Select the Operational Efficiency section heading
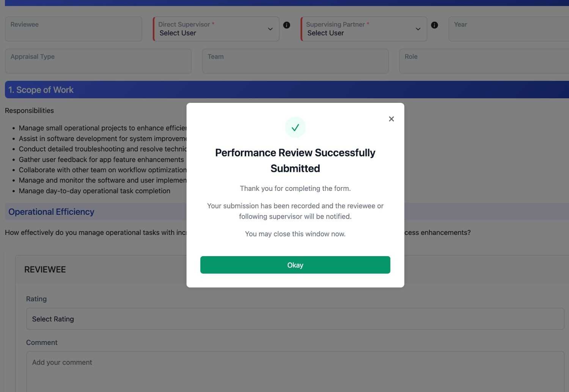Image resolution: width=569 pixels, height=392 pixels. pyautogui.click(x=51, y=212)
